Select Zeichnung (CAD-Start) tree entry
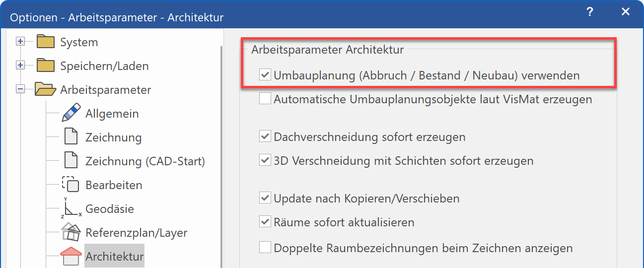 [x=145, y=161]
